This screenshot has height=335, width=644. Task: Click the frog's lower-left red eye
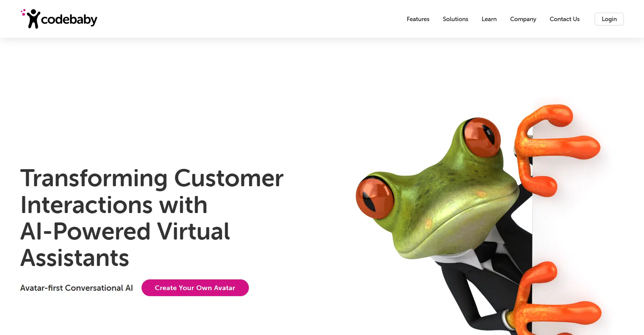pyautogui.click(x=375, y=198)
